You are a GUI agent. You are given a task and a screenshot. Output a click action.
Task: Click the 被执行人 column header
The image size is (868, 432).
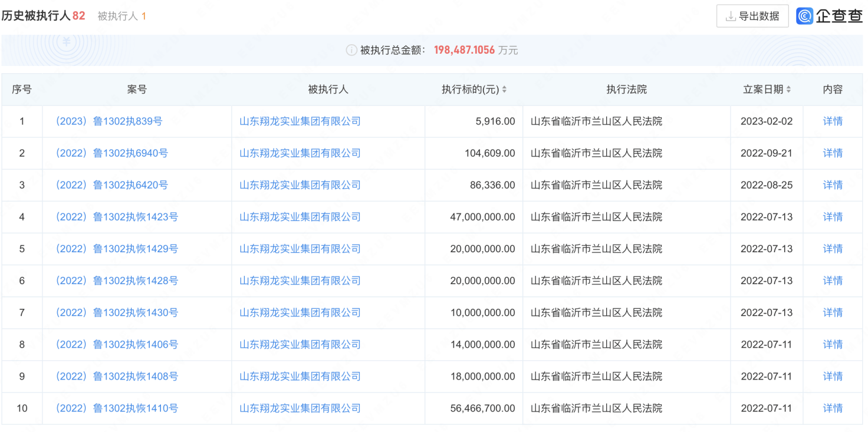pyautogui.click(x=328, y=90)
